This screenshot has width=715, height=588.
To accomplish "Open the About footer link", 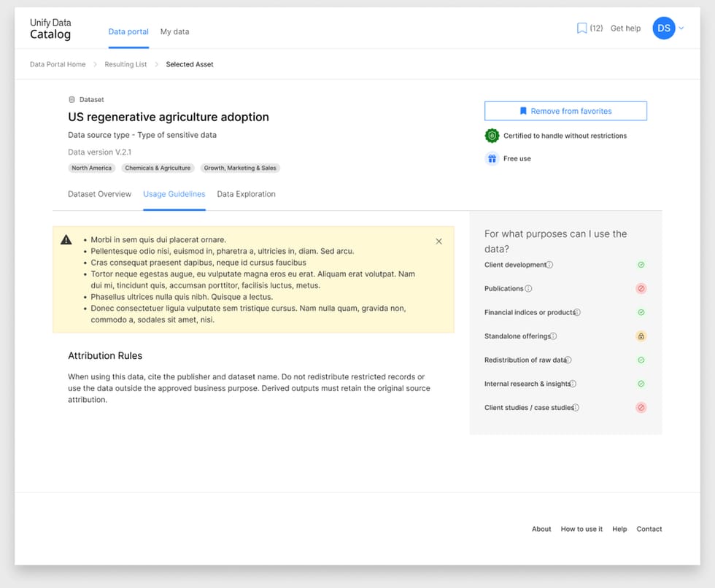I will (x=541, y=529).
